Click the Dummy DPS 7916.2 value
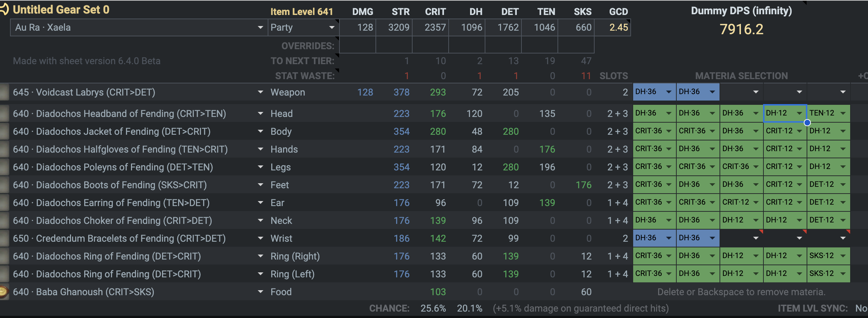Image resolution: width=868 pixels, height=318 pixels. (x=741, y=29)
